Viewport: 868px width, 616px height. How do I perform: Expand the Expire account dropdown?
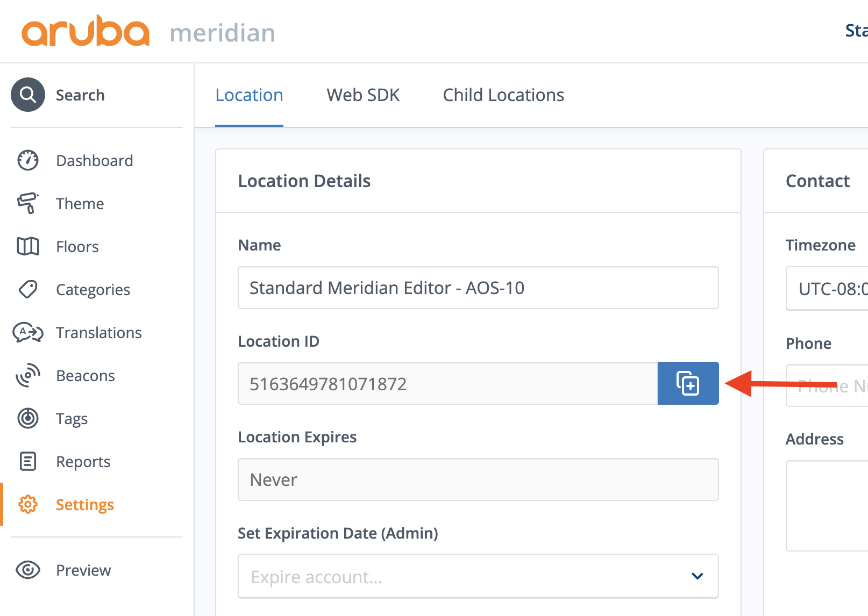tap(478, 576)
